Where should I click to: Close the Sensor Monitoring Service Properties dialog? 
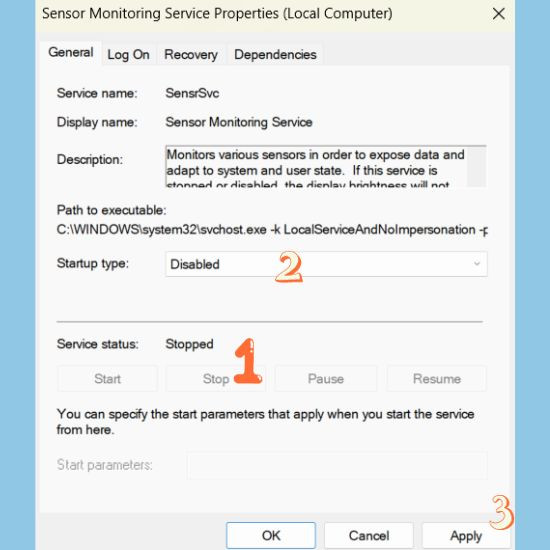pos(498,14)
